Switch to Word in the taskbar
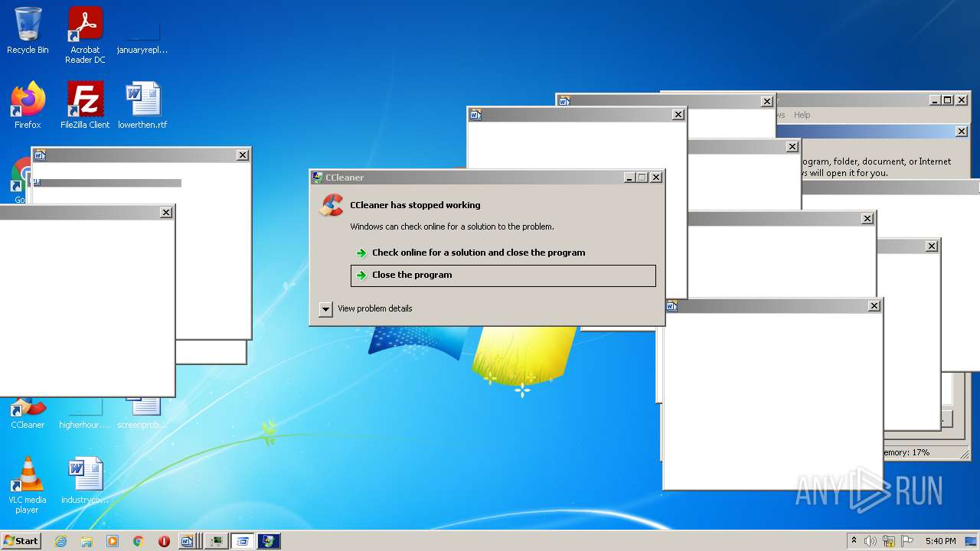Image resolution: width=980 pixels, height=551 pixels. pyautogui.click(x=188, y=541)
